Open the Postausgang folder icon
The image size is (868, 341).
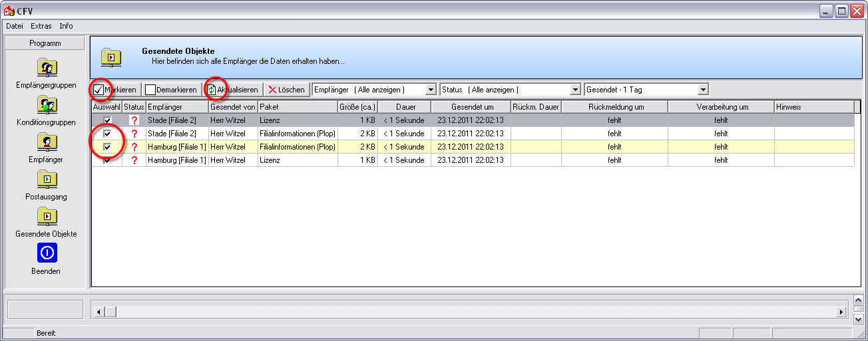(x=47, y=179)
